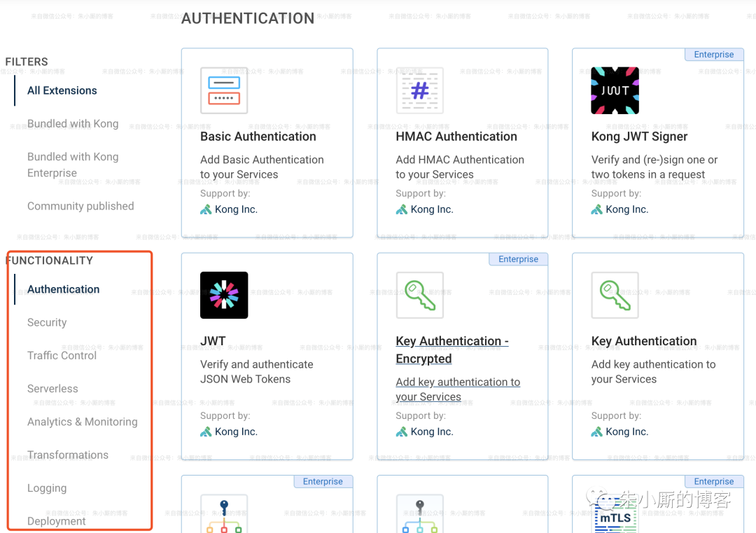This screenshot has height=533, width=756.
Task: Open the Logging category
Action: [x=47, y=488]
